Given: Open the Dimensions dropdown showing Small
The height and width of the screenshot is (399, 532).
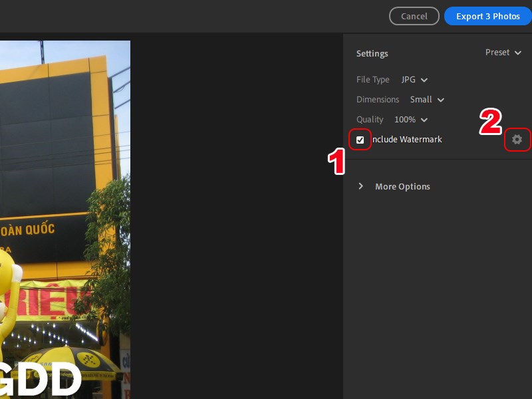Looking at the screenshot, I should pos(427,99).
